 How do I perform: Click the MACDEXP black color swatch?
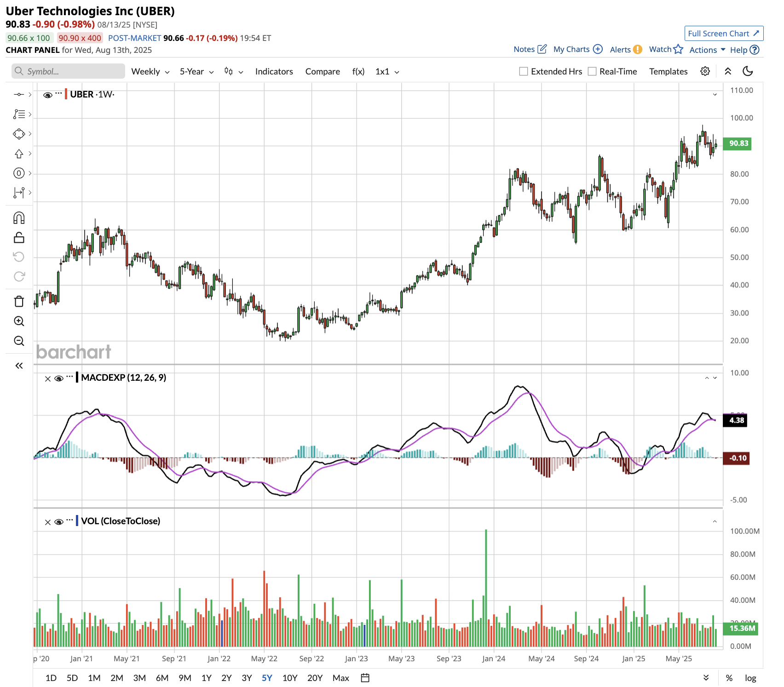pyautogui.click(x=77, y=378)
